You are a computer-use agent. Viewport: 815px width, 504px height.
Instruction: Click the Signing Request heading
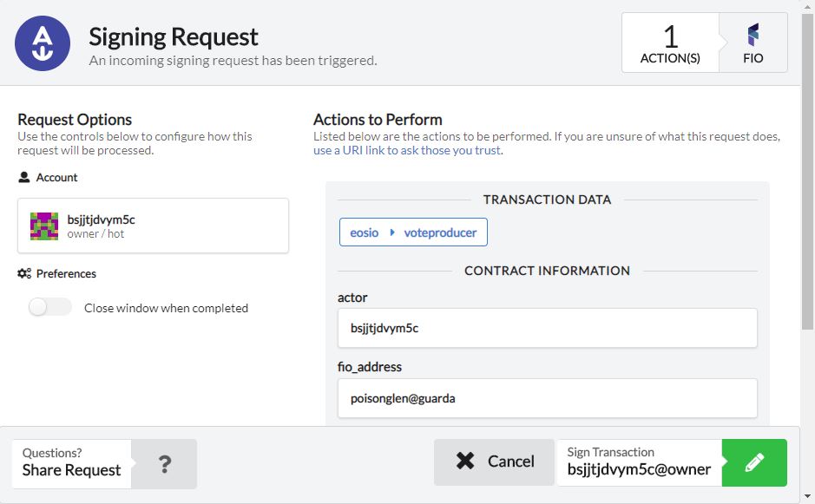(174, 36)
